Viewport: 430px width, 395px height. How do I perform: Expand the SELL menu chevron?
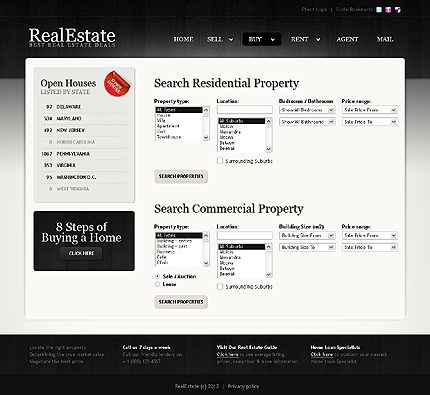(x=231, y=39)
